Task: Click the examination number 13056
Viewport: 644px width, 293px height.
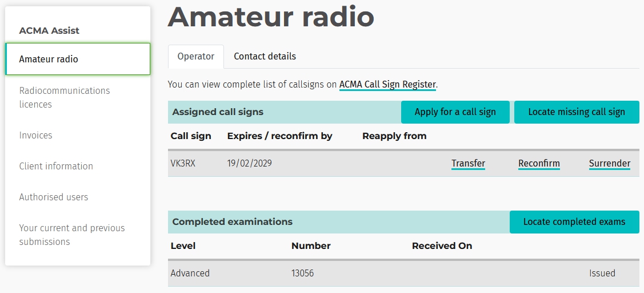Action: [x=302, y=274]
